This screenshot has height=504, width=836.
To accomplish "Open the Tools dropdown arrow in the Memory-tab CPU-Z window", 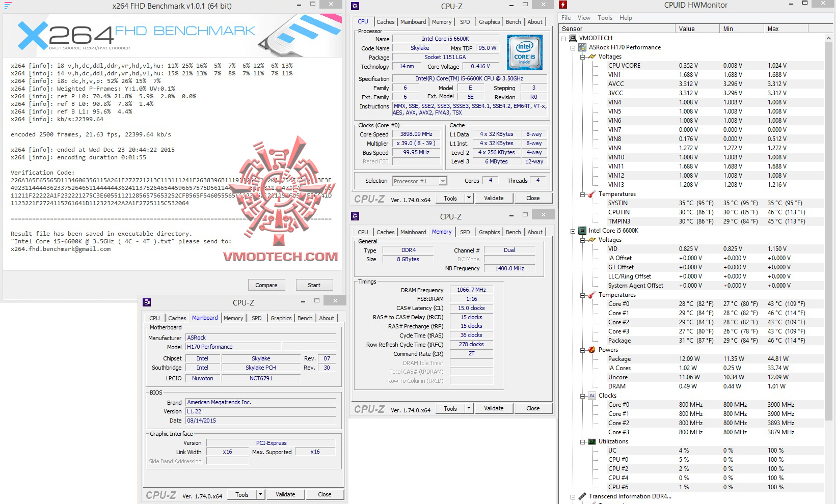I will [469, 408].
